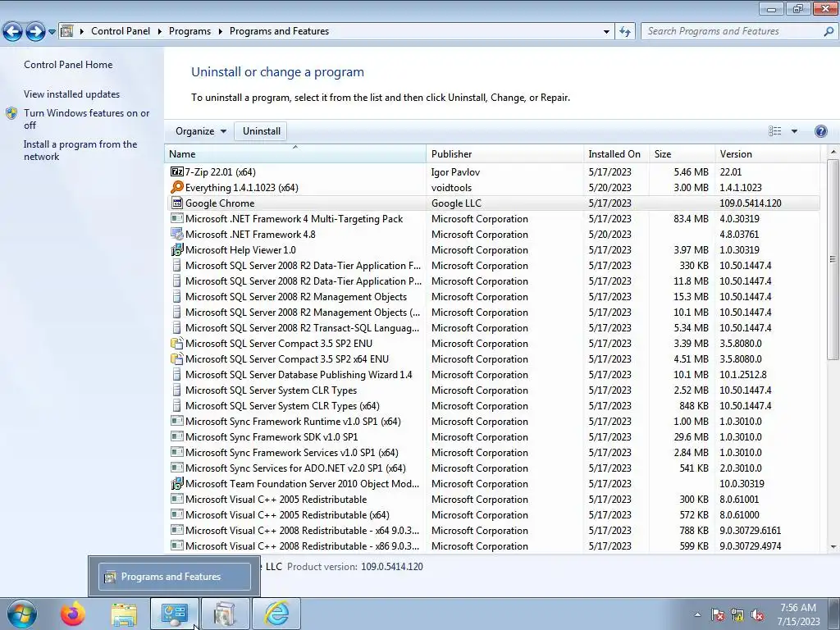Image resolution: width=840 pixels, height=630 pixels.
Task: Select SQL Server Compact 3.5 SP2 x64 ENU icon
Action: point(177,358)
